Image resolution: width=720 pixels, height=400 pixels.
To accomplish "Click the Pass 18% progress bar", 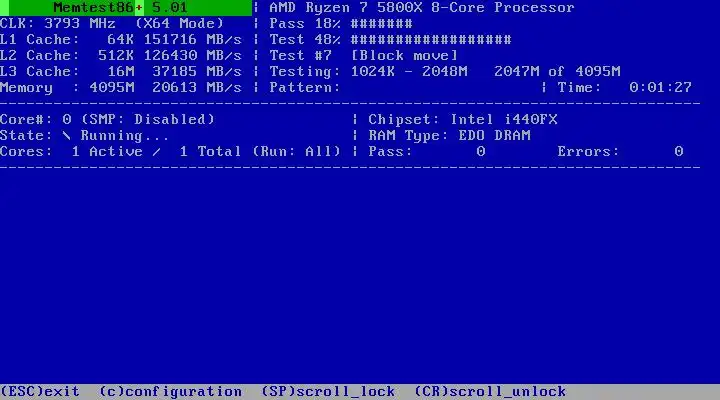I will click(x=341, y=23).
